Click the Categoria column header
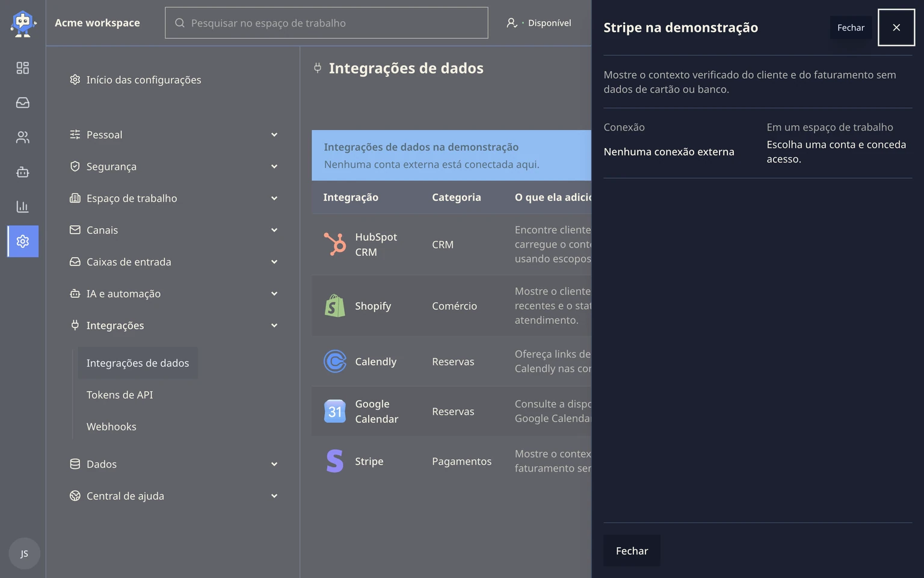 click(457, 197)
